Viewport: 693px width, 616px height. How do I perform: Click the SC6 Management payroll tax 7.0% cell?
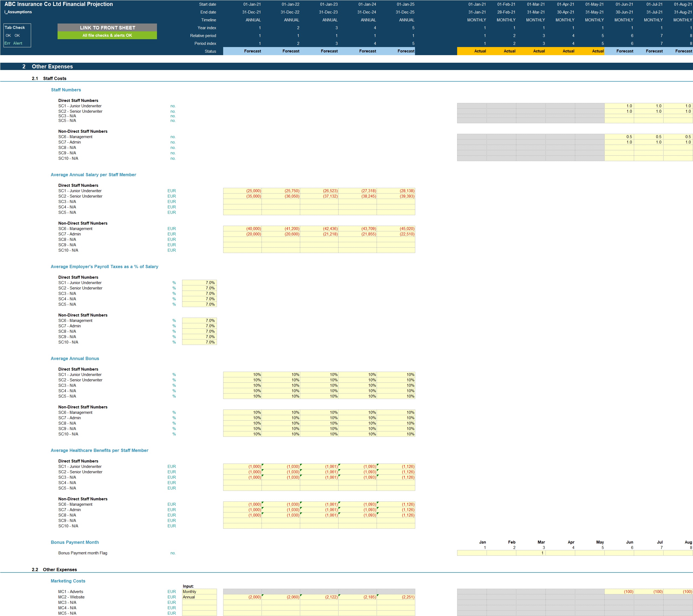pos(199,321)
